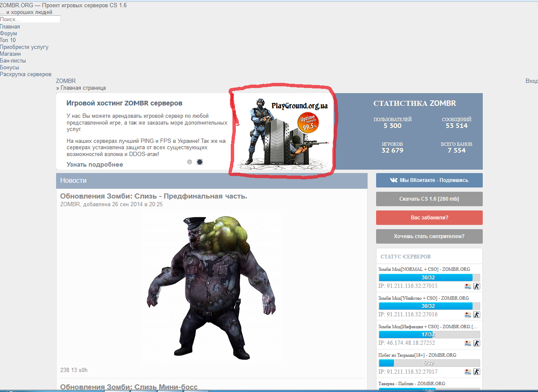Open map image icon for 91.211.116.32:27015 server

468,286
